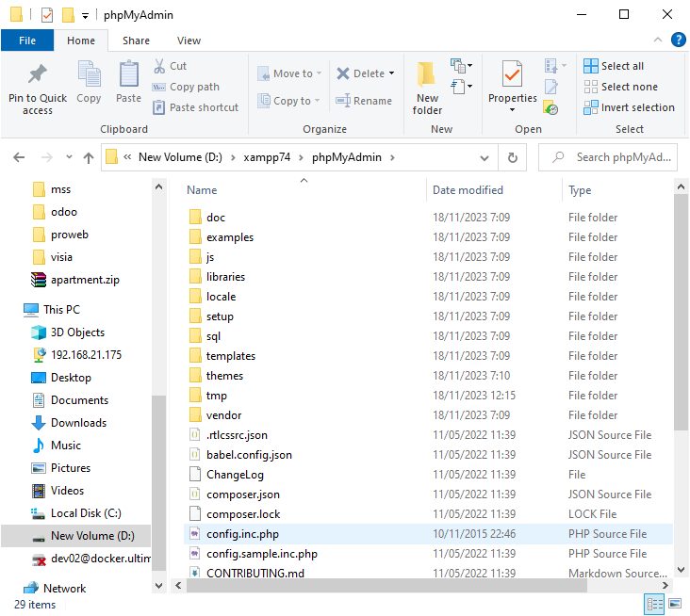
Task: Open Easy access dropdown in ribbon
Action: tap(462, 86)
